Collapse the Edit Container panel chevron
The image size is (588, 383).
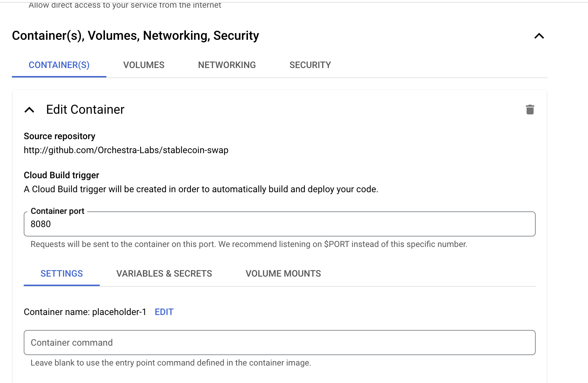pos(30,110)
